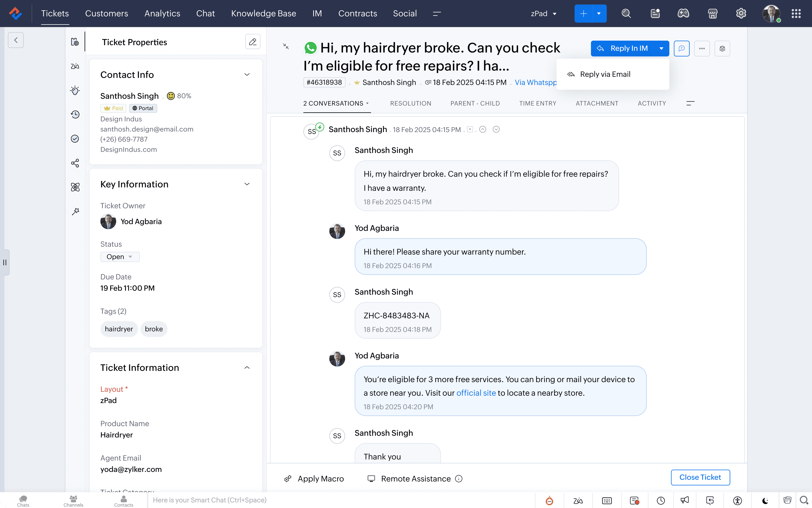The height and width of the screenshot is (508, 812).
Task: Edit ticket properties with pencil icon
Action: tap(253, 42)
